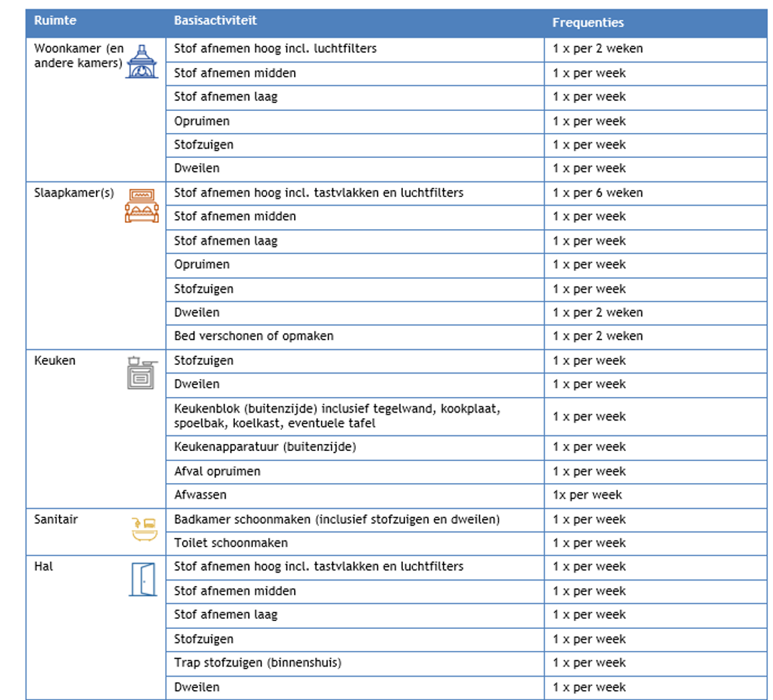Click the Ruimte column header
773x700 pixels.
click(55, 21)
